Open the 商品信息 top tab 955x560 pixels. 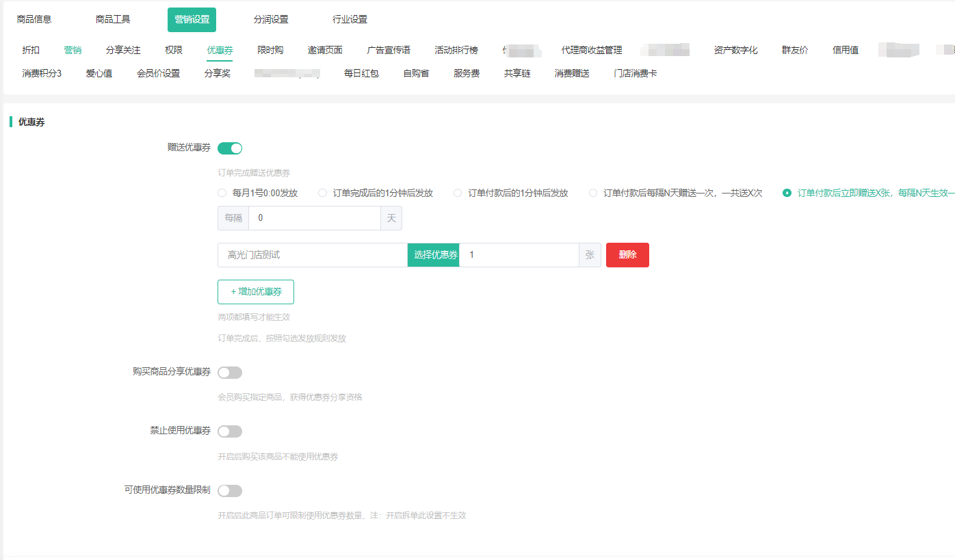34,20
